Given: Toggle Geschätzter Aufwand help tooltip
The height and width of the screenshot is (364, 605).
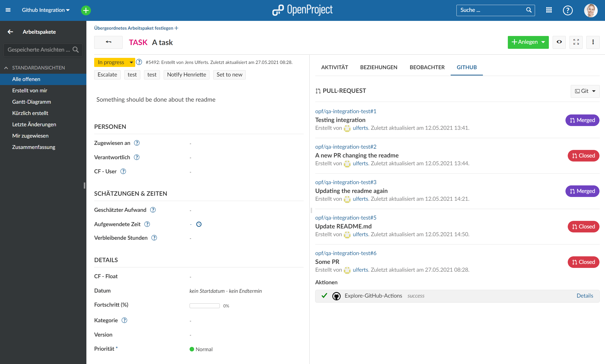Looking at the screenshot, I should (153, 210).
